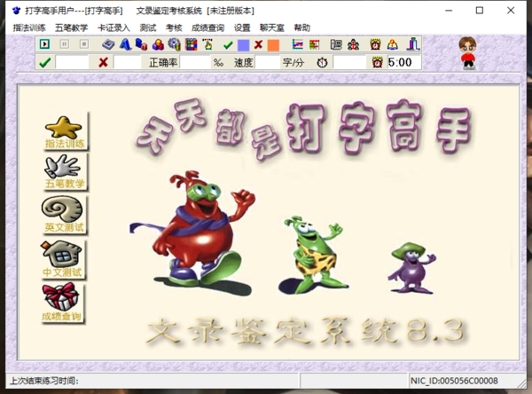The image size is (532, 394).
Task: Open 指法训练 star icon in the sidebar
Action: point(65,131)
